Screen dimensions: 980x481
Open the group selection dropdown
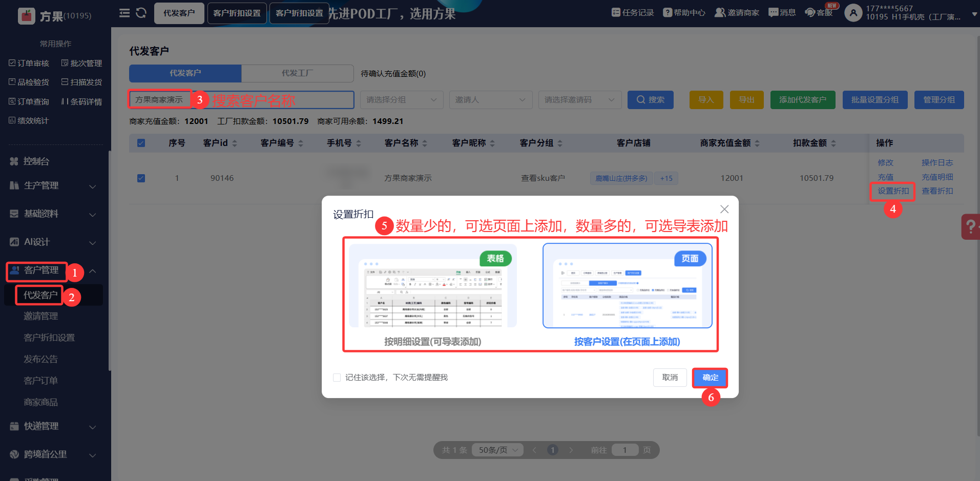tap(402, 100)
